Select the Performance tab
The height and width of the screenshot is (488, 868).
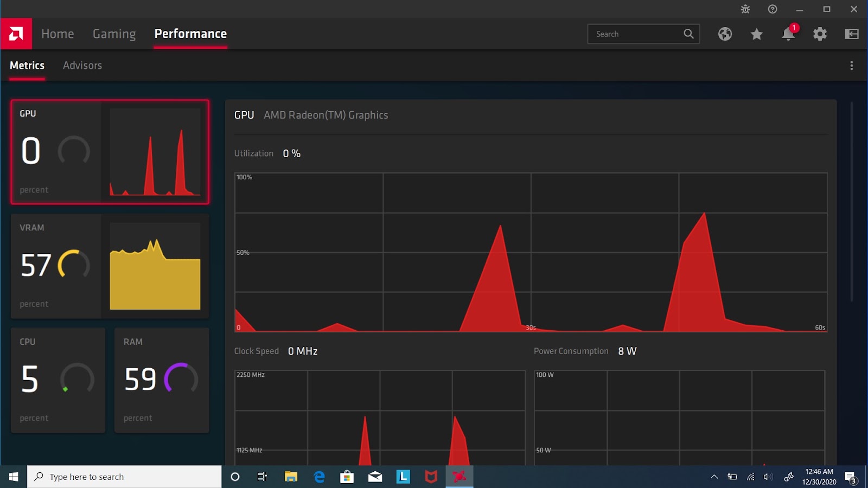pyautogui.click(x=190, y=34)
